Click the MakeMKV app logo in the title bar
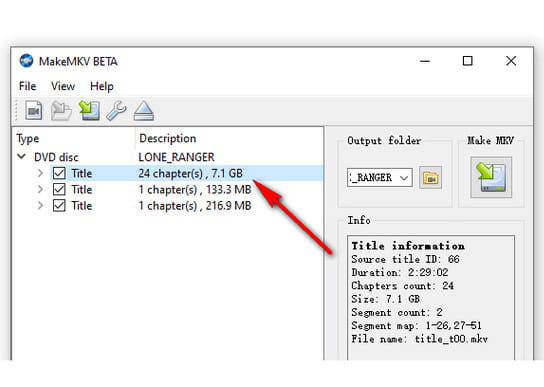 coord(26,61)
